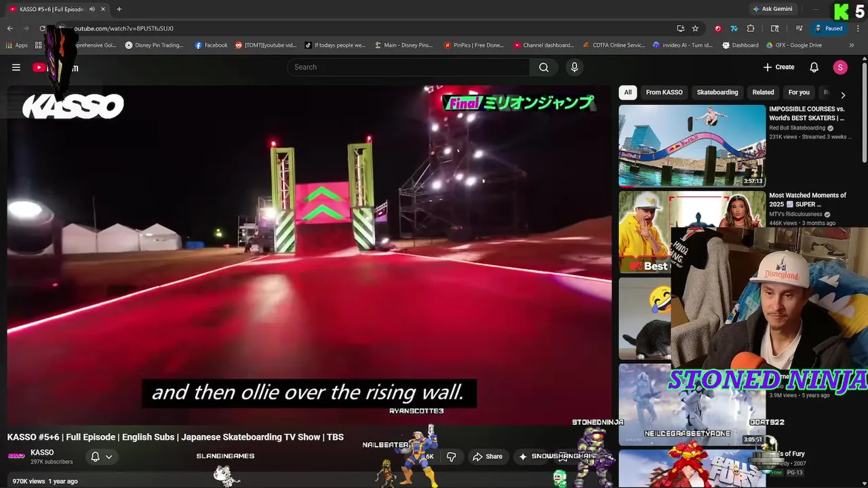This screenshot has width=868, height=488.
Task: Open Red Bull Skateboarding channel name
Action: (x=797, y=127)
